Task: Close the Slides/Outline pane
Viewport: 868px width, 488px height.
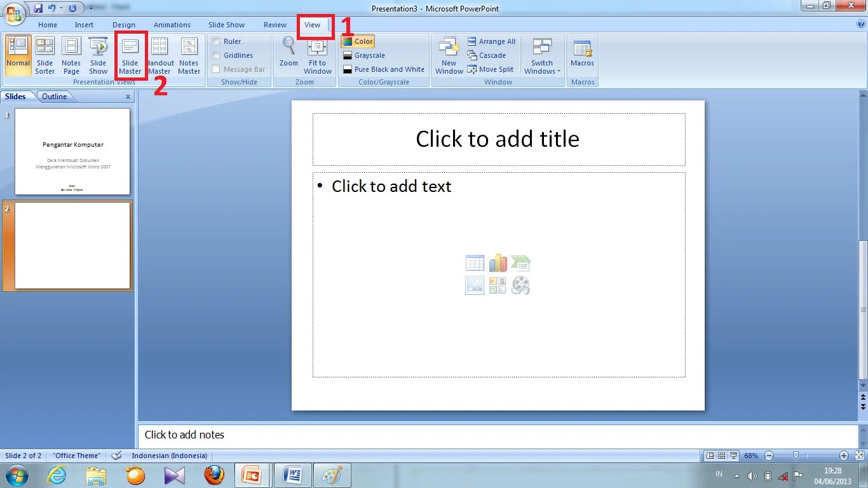Action: click(x=128, y=97)
